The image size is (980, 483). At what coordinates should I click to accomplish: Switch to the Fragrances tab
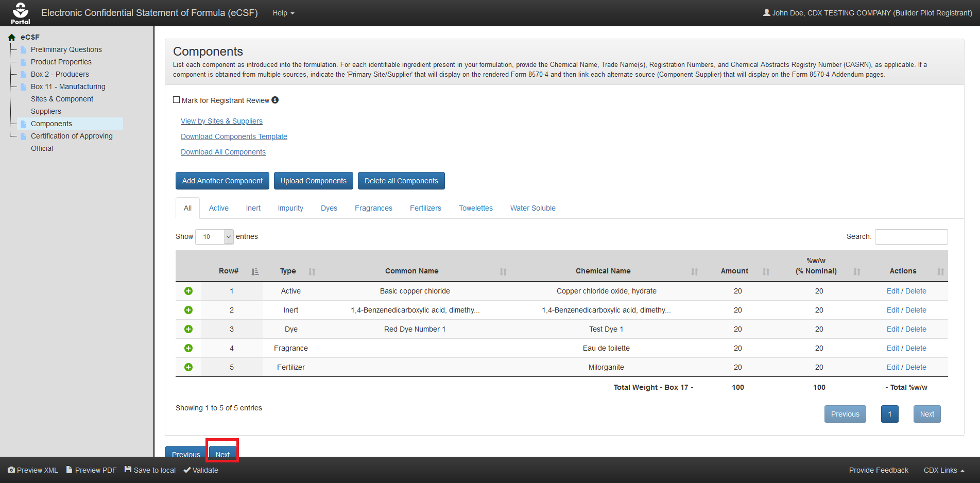[373, 208]
